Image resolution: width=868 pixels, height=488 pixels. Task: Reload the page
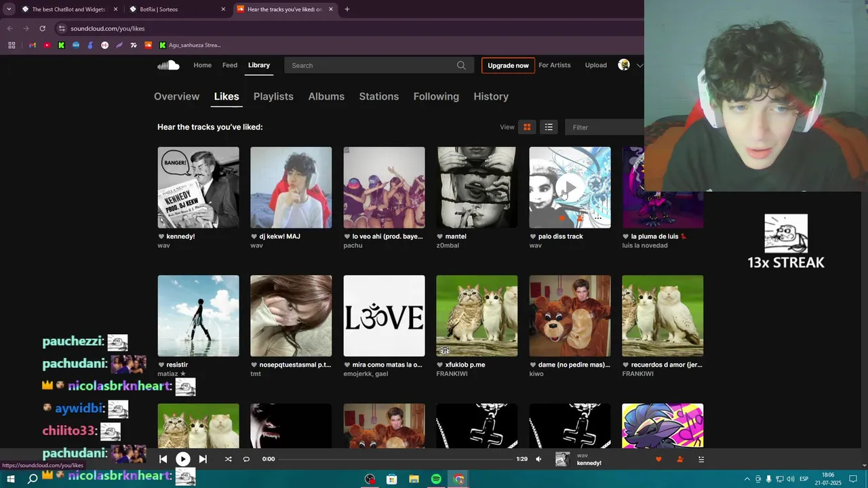[x=42, y=28]
